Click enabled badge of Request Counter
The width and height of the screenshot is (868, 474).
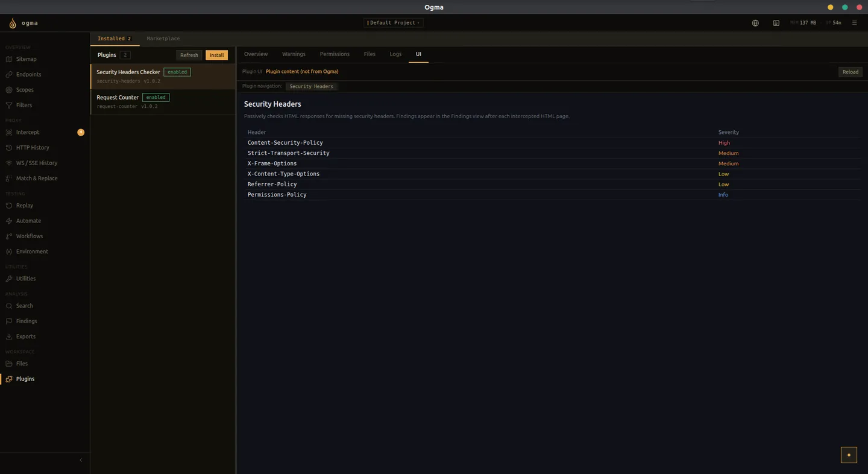point(156,97)
